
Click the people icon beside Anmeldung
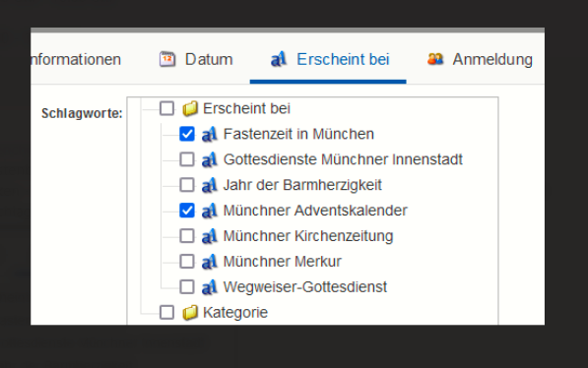[435, 59]
